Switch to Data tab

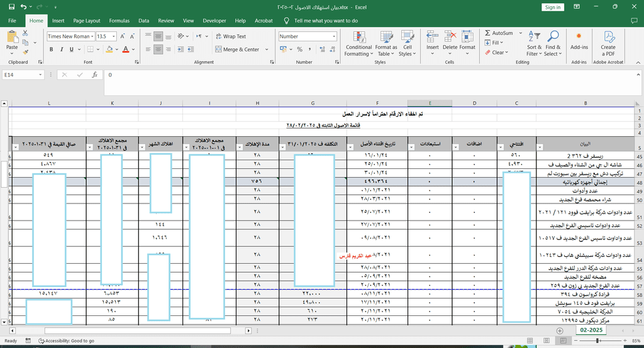point(144,21)
